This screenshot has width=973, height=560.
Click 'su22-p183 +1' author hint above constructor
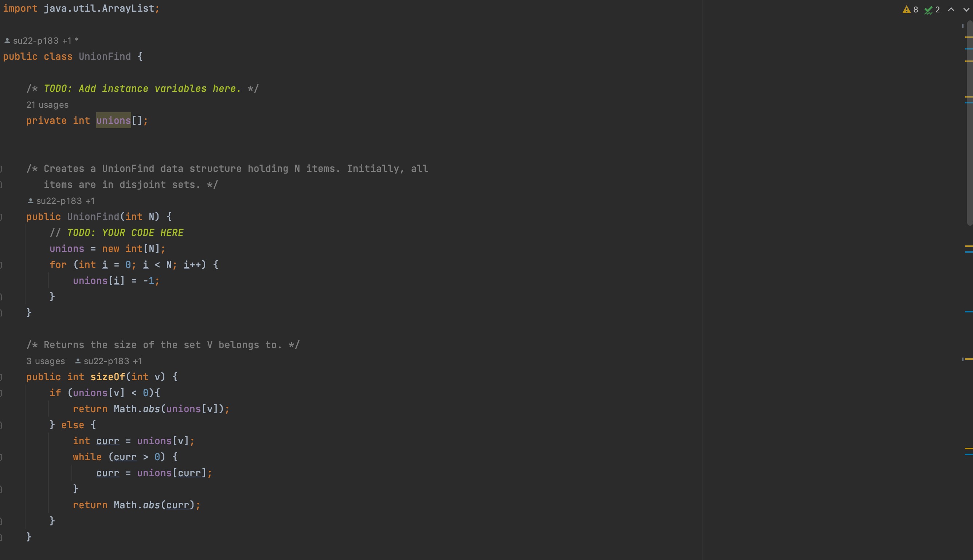tap(65, 201)
